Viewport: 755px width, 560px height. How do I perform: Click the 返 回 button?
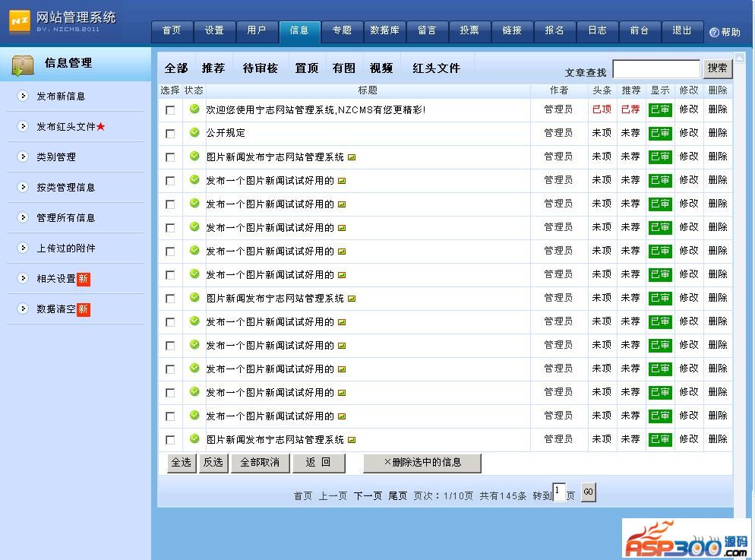click(318, 463)
